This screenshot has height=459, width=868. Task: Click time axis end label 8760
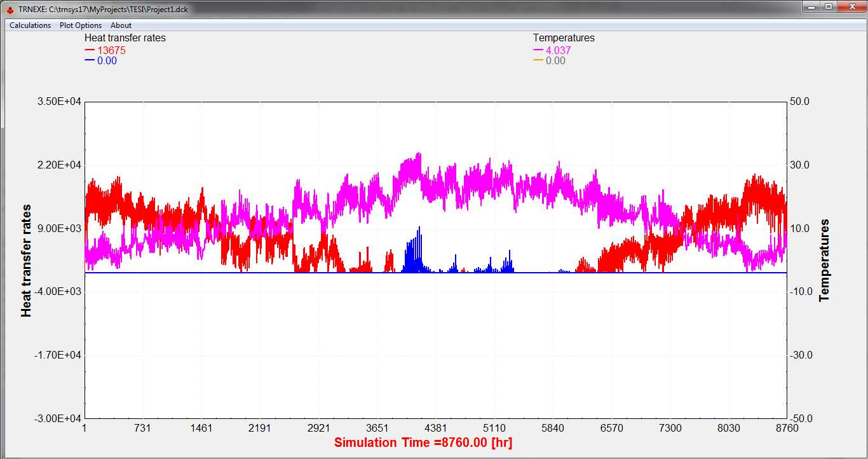coord(787,428)
